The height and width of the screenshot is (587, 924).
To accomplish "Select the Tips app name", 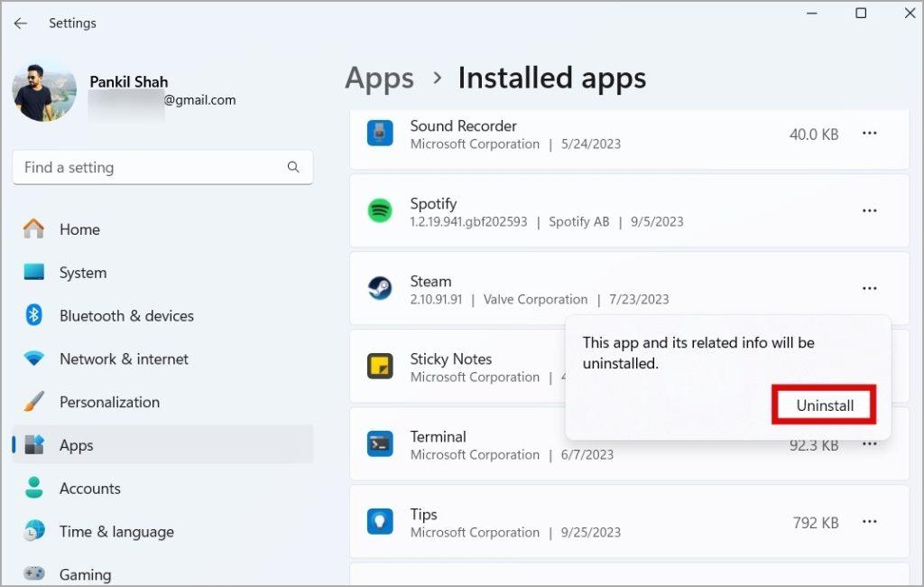I will 424,515.
